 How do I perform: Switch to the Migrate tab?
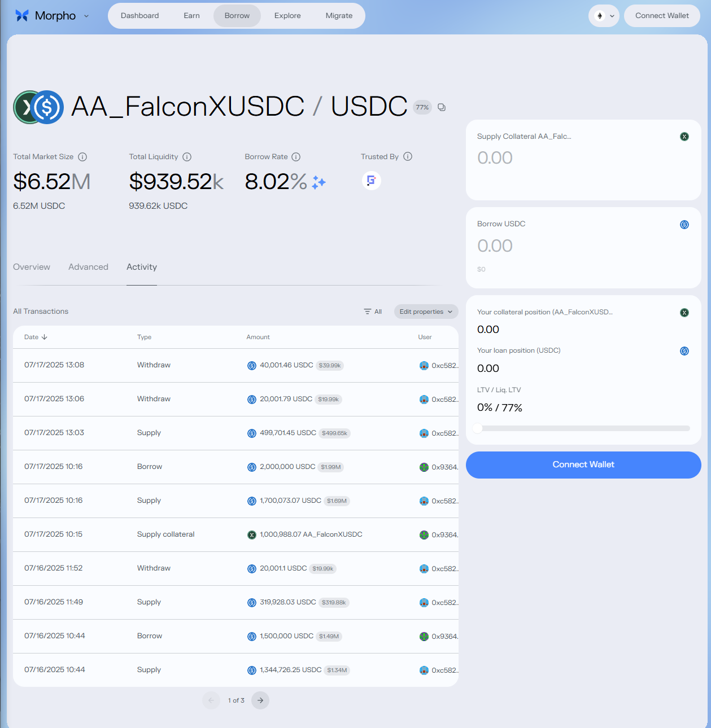pyautogui.click(x=339, y=16)
